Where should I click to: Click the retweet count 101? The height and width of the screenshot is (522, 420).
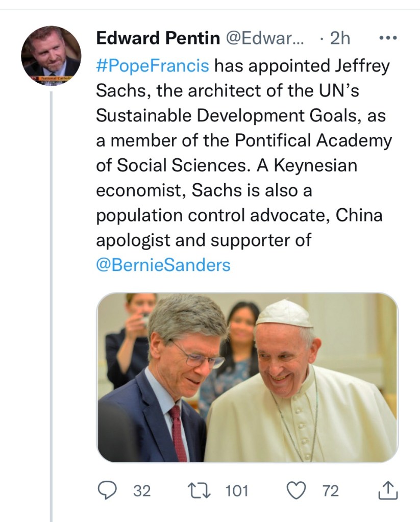tap(236, 491)
